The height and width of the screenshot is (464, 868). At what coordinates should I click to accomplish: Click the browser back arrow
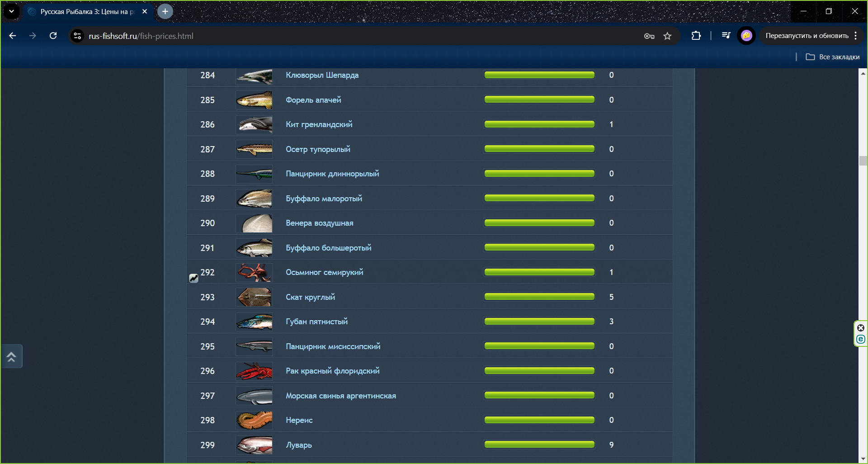13,36
